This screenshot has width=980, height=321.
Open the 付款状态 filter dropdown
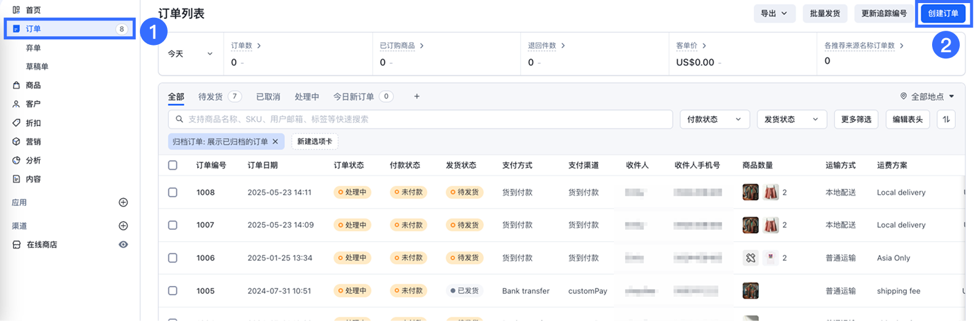[x=714, y=119]
